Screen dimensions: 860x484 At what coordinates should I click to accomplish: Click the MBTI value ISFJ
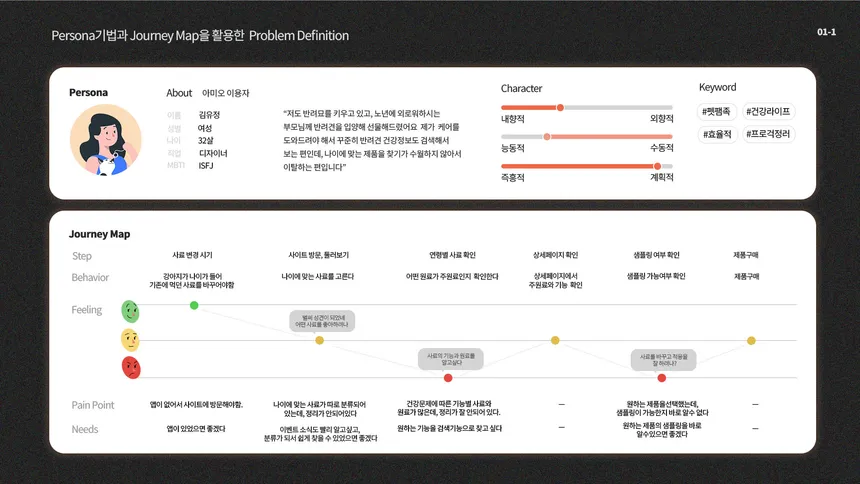pyautogui.click(x=206, y=165)
